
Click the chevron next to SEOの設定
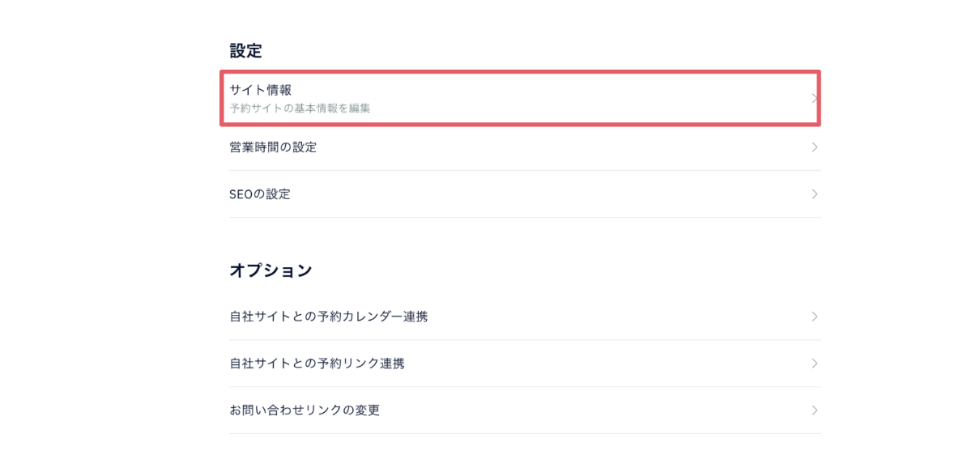[814, 194]
